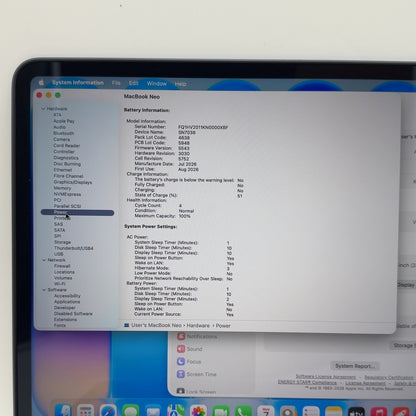Open the Phone app in the Dock
This screenshot has height=416, width=416.
[x=243, y=411]
